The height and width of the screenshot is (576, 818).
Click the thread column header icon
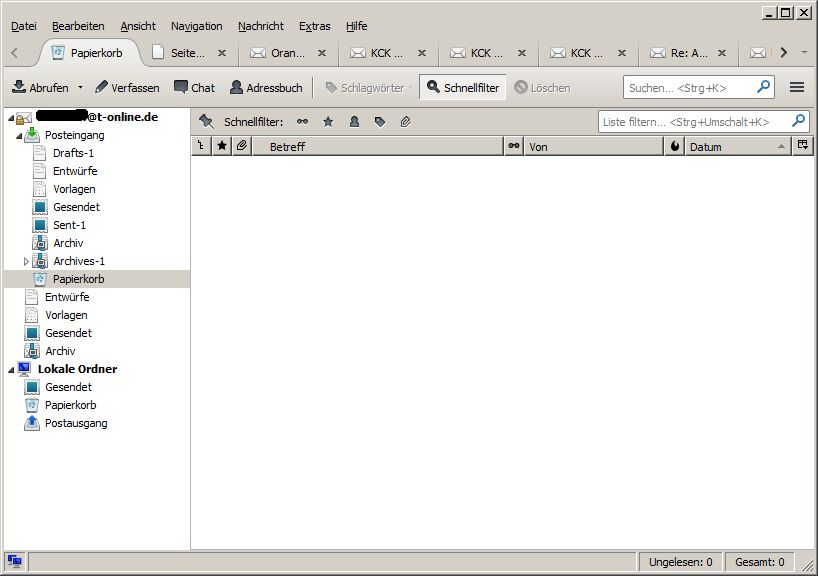pyautogui.click(x=201, y=147)
